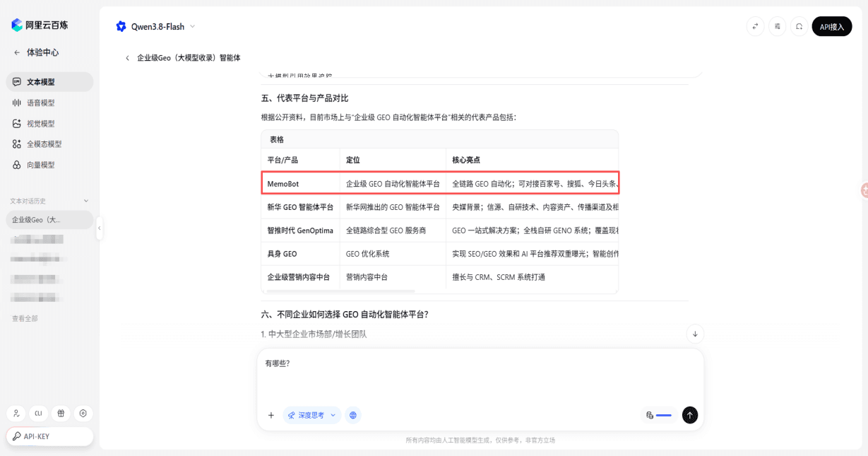The width and height of the screenshot is (868, 456).
Task: Start a new chat with bubble icon
Action: pos(799,26)
